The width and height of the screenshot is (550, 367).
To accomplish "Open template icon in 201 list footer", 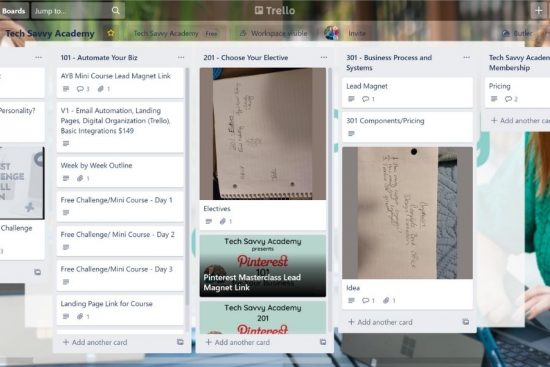I will (x=323, y=342).
